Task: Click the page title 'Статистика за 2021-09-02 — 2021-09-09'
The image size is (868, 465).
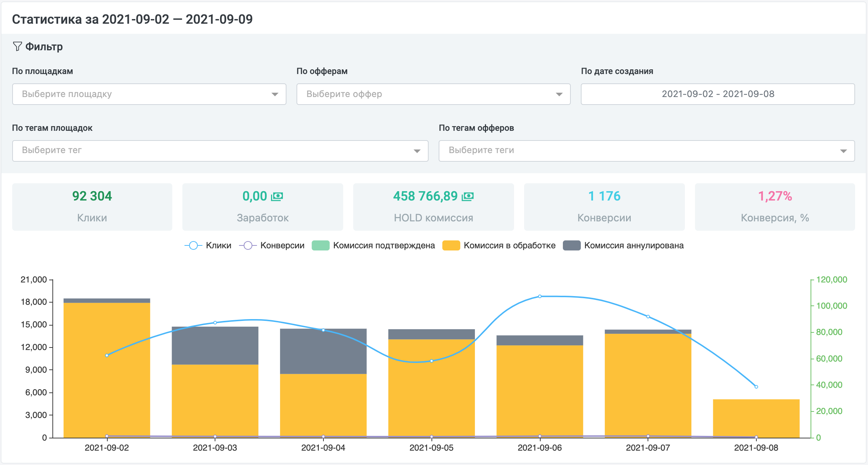Action: (132, 19)
